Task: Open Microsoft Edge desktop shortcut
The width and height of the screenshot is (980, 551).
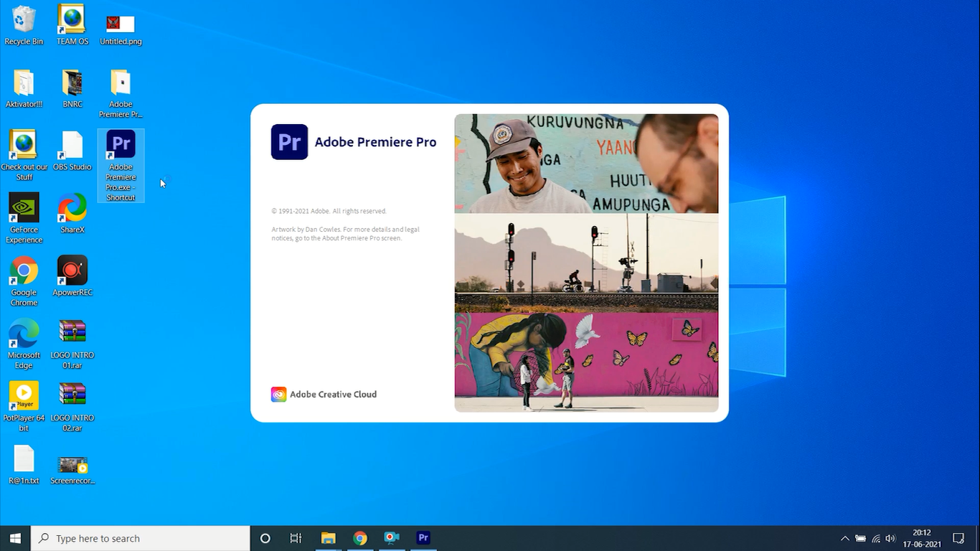Action: click(x=24, y=344)
